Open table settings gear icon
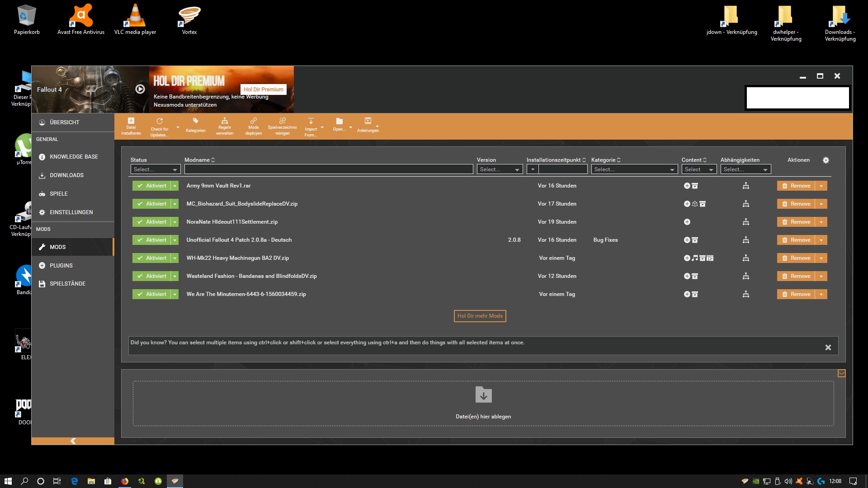The image size is (868, 488). [826, 160]
